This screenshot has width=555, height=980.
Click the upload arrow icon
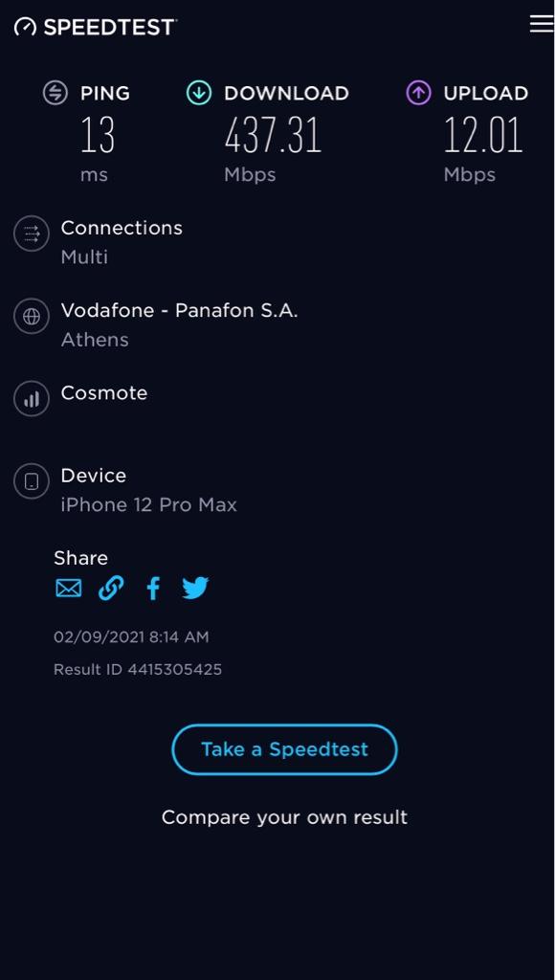pos(418,93)
